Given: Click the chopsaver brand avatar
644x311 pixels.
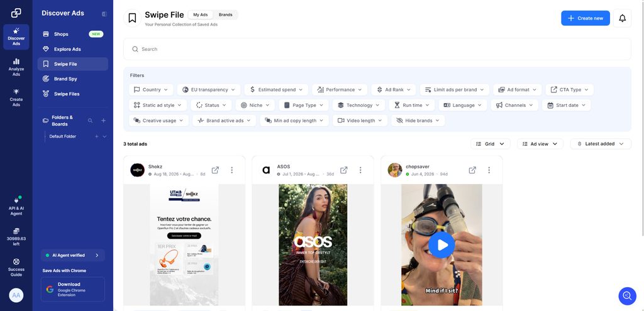Looking at the screenshot, I should pos(395,170).
